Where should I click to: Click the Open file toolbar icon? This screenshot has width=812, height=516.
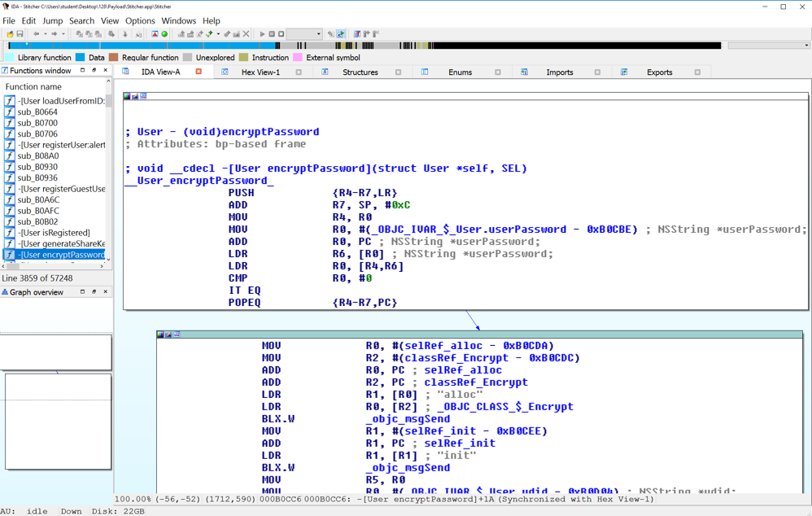pos(10,34)
